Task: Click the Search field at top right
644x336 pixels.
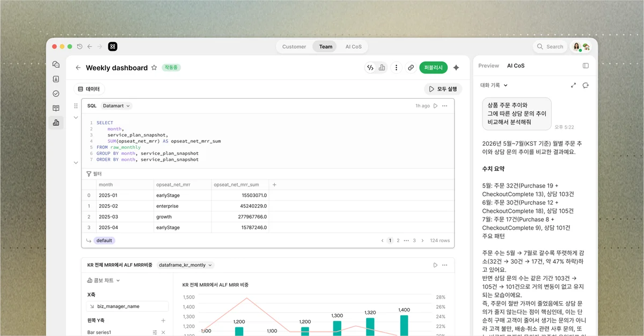Action: pos(551,47)
